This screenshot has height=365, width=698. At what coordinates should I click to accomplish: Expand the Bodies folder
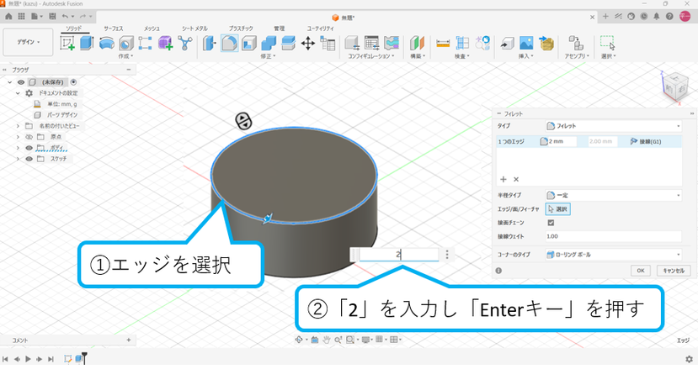(18, 148)
